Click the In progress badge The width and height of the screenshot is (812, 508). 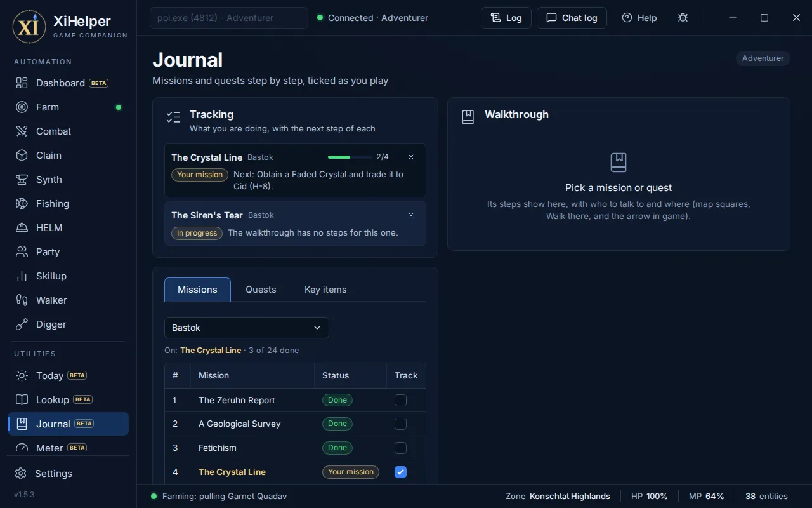[197, 233]
